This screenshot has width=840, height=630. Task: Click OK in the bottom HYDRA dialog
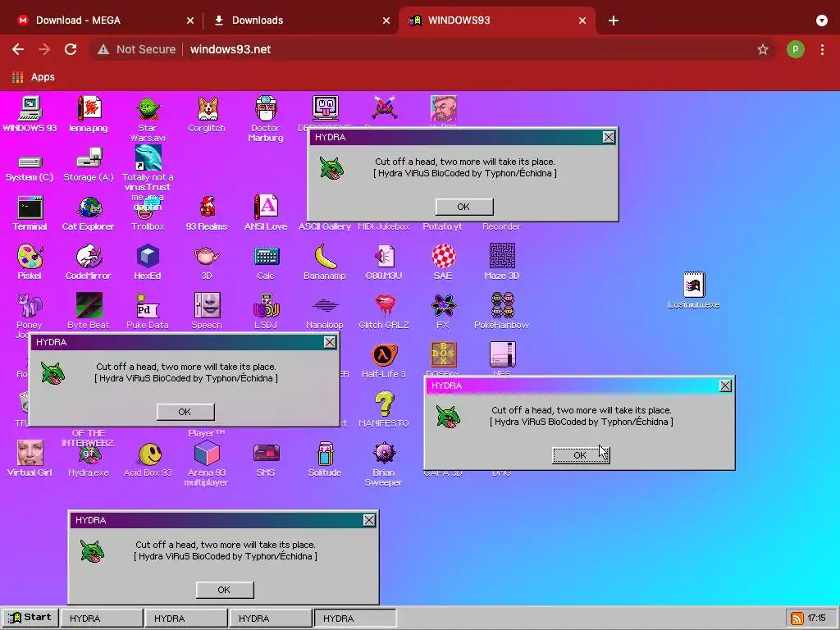(x=225, y=590)
